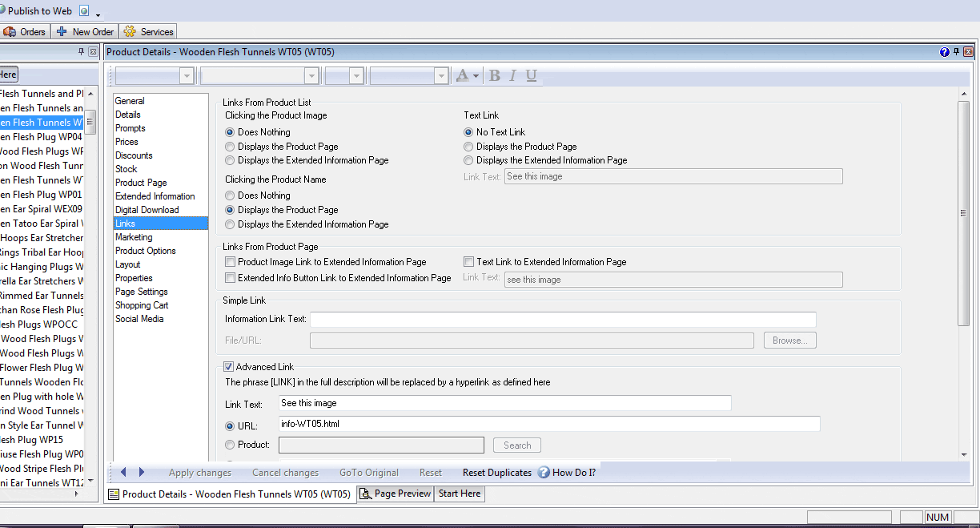Select No Text Link radio button
This screenshot has height=528, width=980.
(x=469, y=132)
